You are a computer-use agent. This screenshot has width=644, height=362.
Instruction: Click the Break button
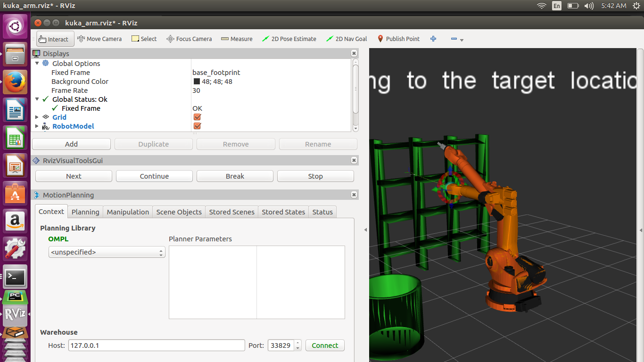[x=235, y=176]
